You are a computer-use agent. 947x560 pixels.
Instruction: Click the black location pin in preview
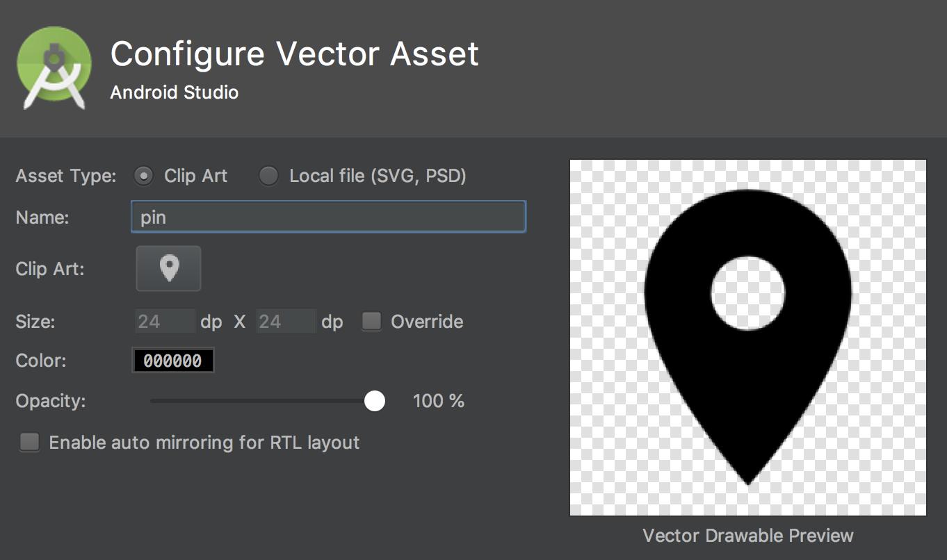[747, 389]
